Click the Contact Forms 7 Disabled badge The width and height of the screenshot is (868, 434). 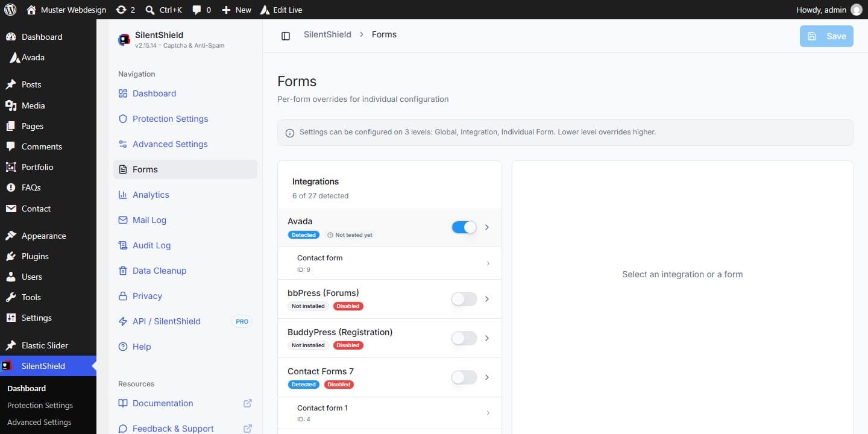(339, 385)
